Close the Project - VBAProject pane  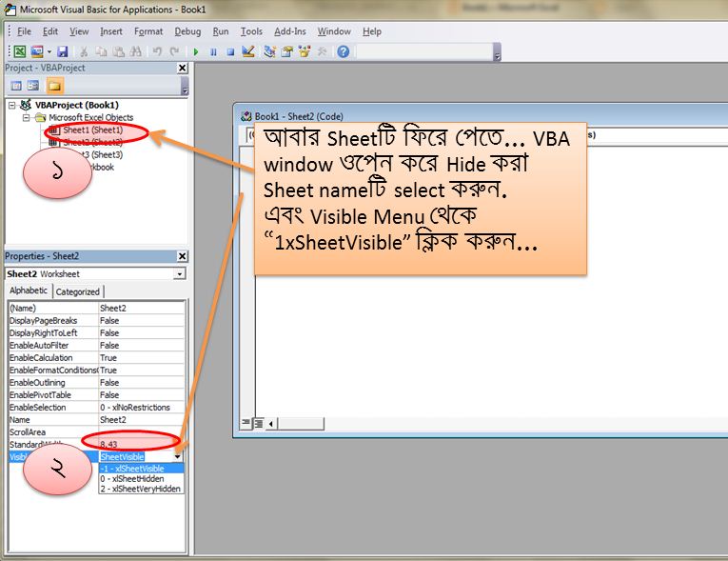(183, 69)
